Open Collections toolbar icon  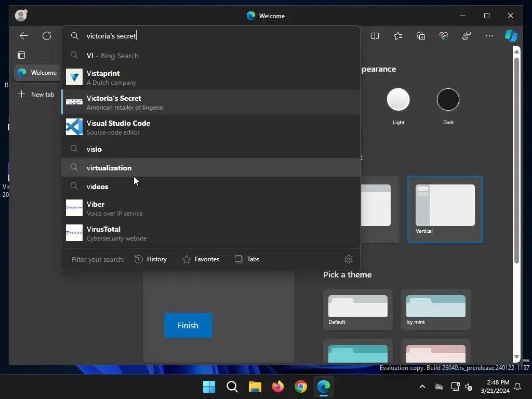(421, 36)
